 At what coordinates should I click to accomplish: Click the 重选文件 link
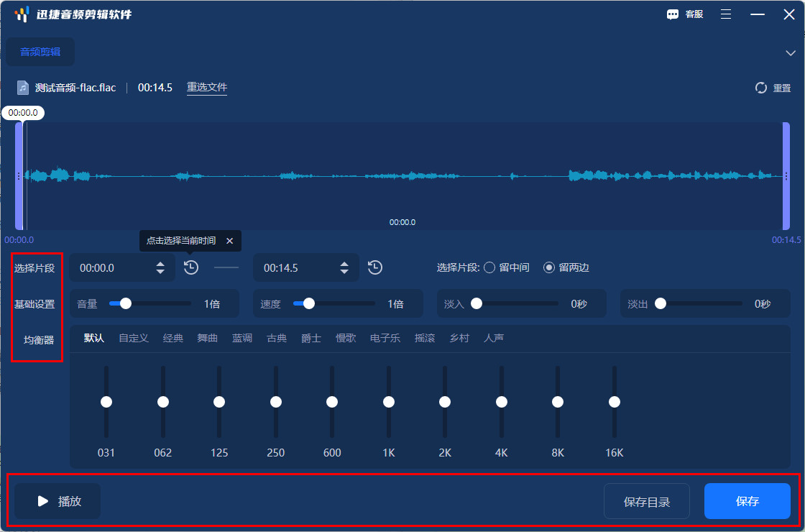(207, 87)
